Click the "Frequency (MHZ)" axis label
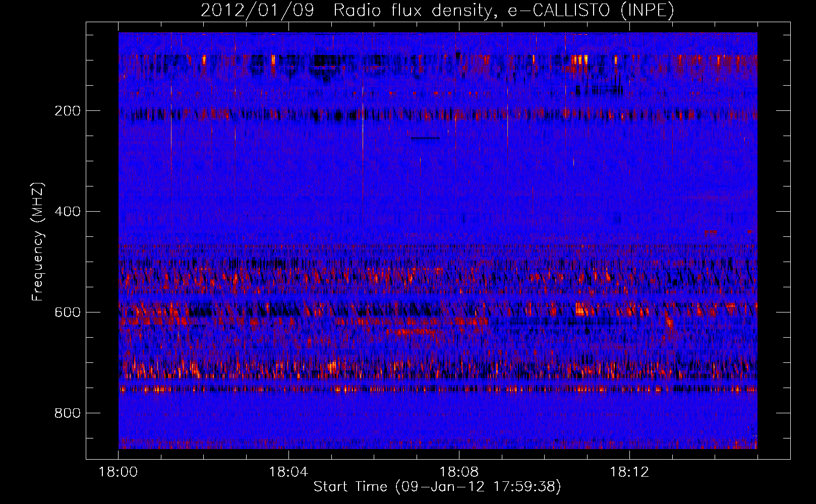The height and width of the screenshot is (504, 816). [x=38, y=242]
